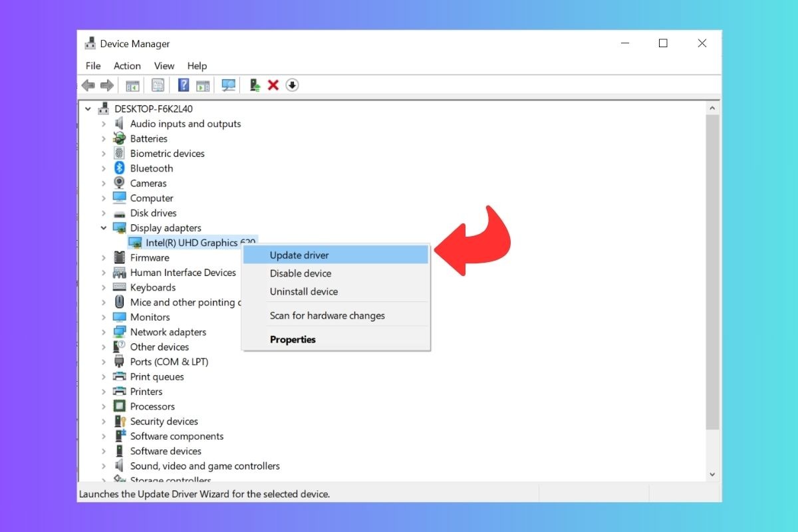Click the Keyboards category icon

click(x=120, y=287)
